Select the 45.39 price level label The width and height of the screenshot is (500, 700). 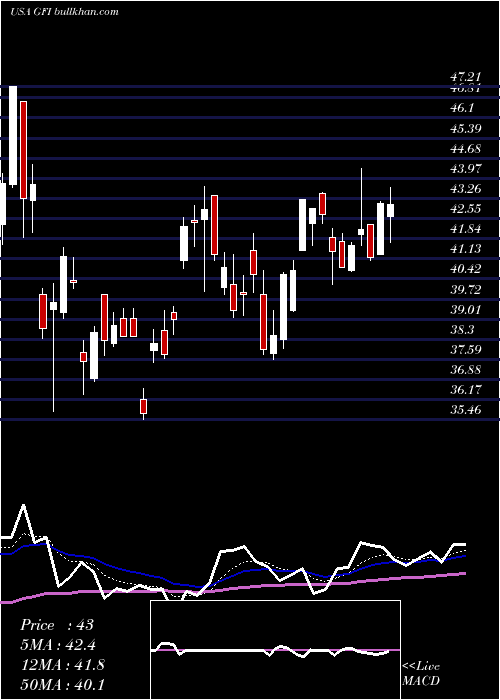[x=465, y=129]
